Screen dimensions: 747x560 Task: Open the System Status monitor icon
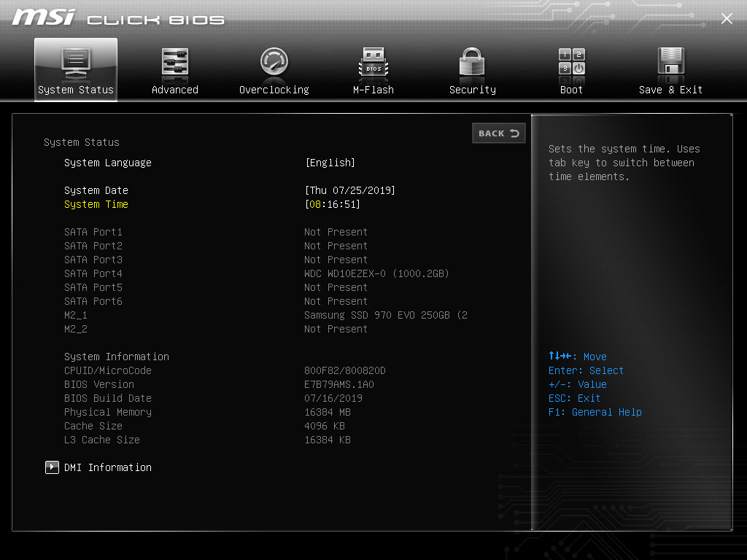[76, 63]
